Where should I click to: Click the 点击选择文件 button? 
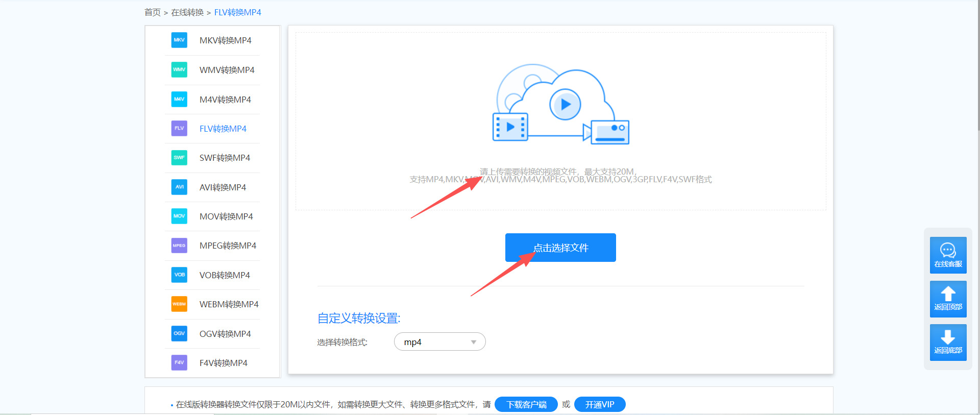(x=560, y=248)
